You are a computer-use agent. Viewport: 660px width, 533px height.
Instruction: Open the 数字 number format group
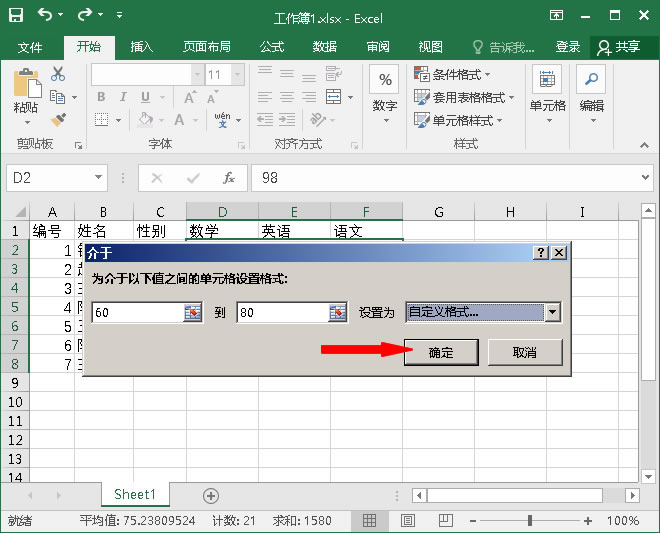tap(385, 95)
